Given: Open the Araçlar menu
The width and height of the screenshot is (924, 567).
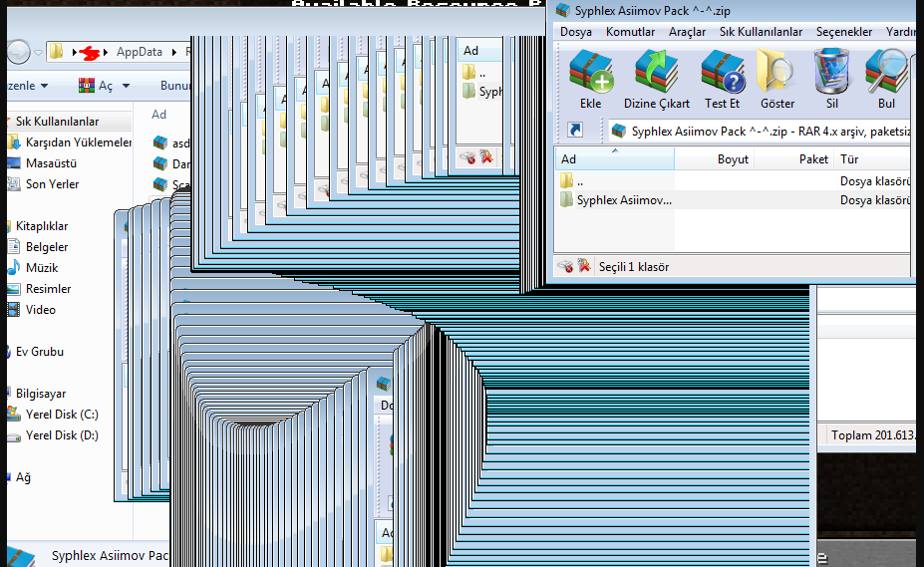Looking at the screenshot, I should [687, 32].
